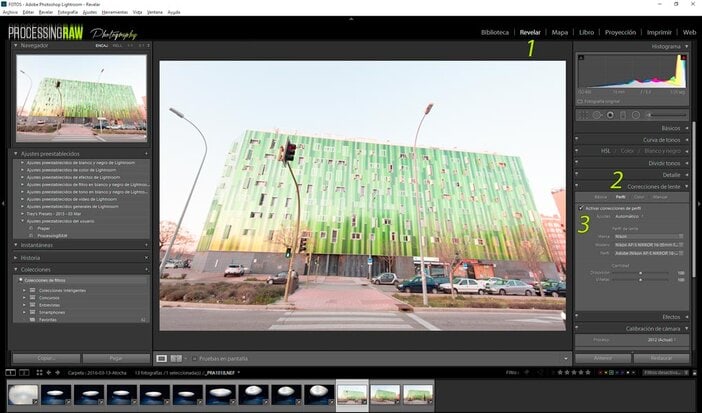This screenshot has width=702, height=413.
Task: Click the Restaurar button
Action: point(660,357)
